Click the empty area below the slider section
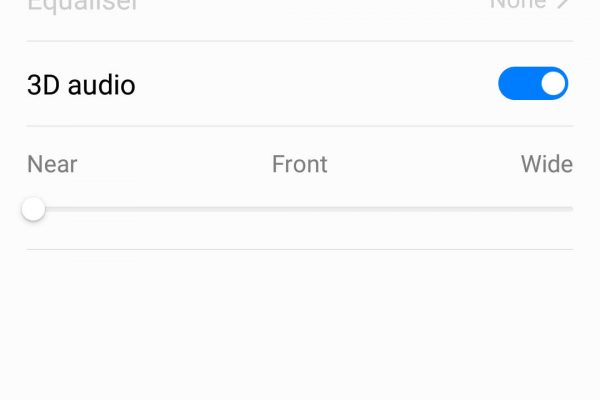Image resolution: width=600 pixels, height=400 pixels. tap(300, 325)
